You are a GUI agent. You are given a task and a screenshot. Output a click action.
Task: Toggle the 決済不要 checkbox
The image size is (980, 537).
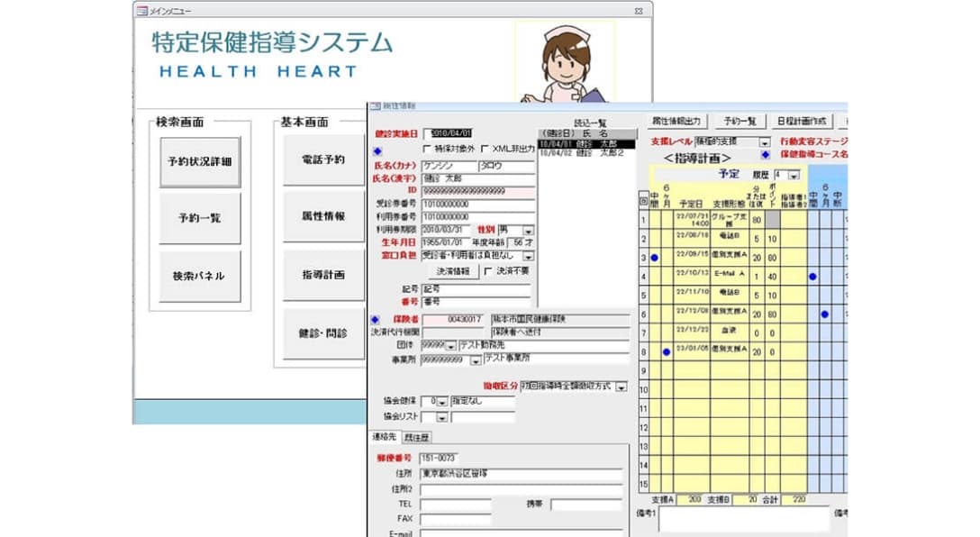tap(488, 270)
